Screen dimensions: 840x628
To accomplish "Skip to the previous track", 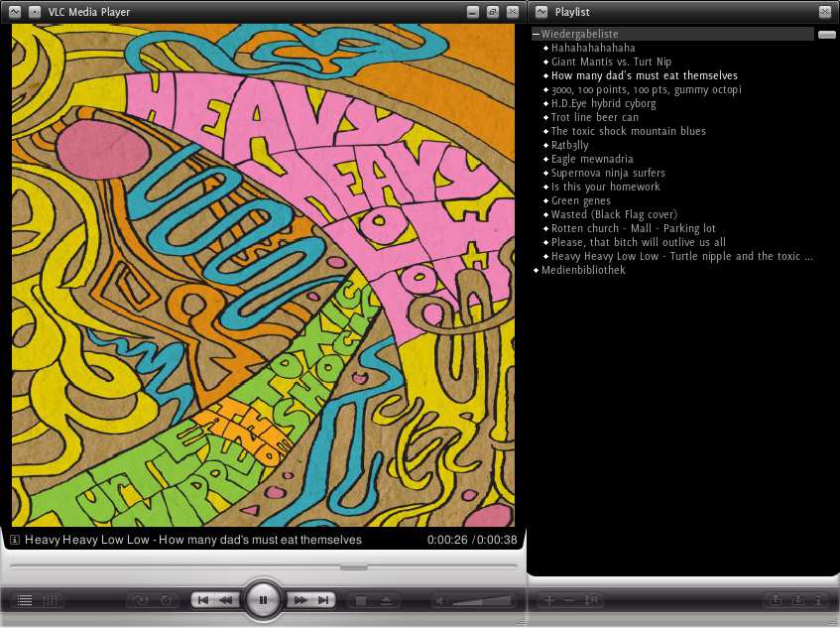I will click(203, 600).
